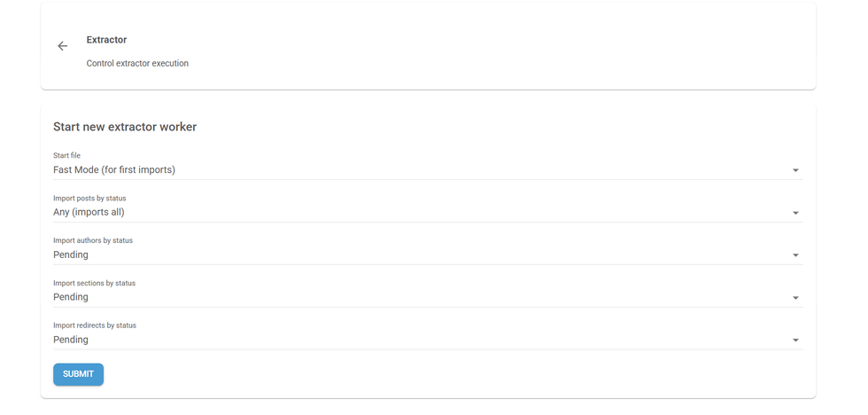Screen dimensions: 868x415
Task: Click the Import posts by status arrow
Action: pos(795,213)
